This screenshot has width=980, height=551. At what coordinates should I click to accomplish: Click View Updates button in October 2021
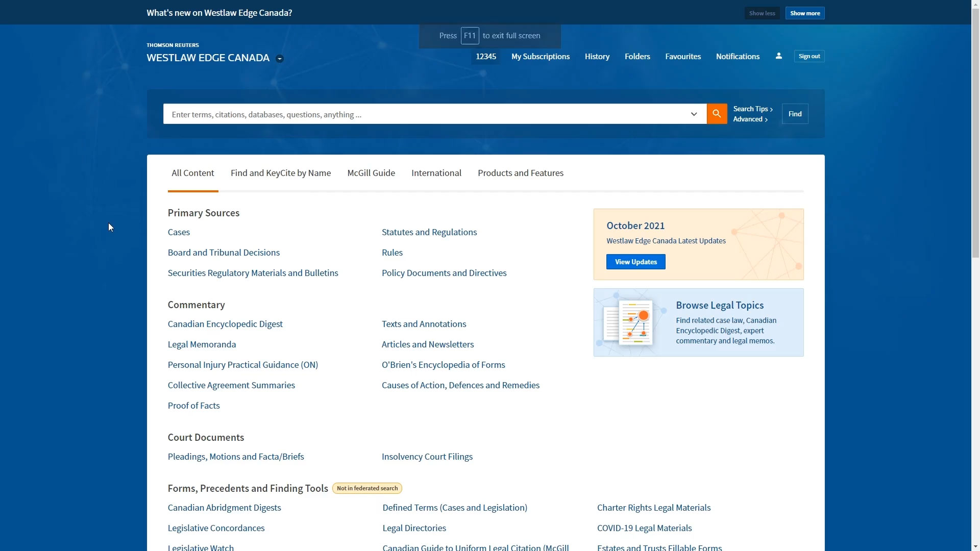(x=635, y=261)
